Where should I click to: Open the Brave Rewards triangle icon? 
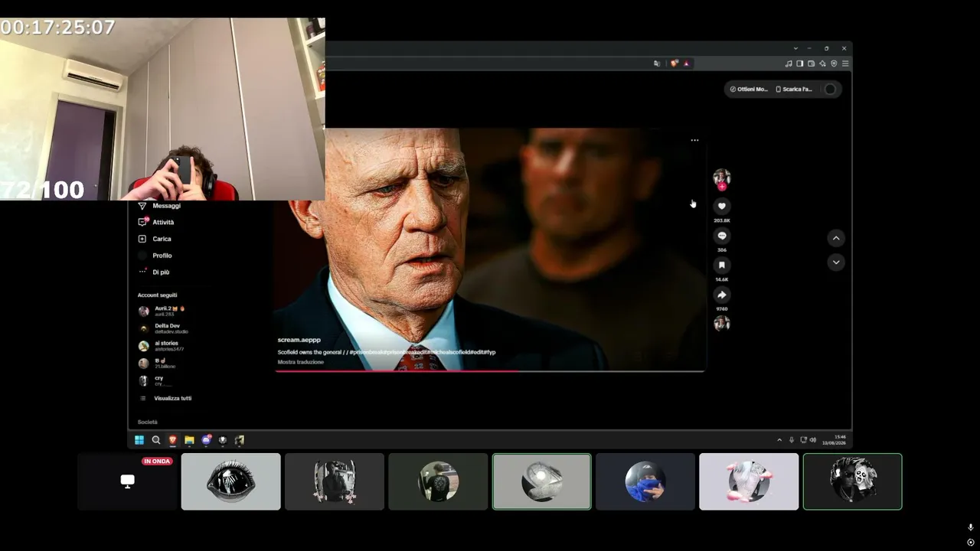(x=686, y=64)
